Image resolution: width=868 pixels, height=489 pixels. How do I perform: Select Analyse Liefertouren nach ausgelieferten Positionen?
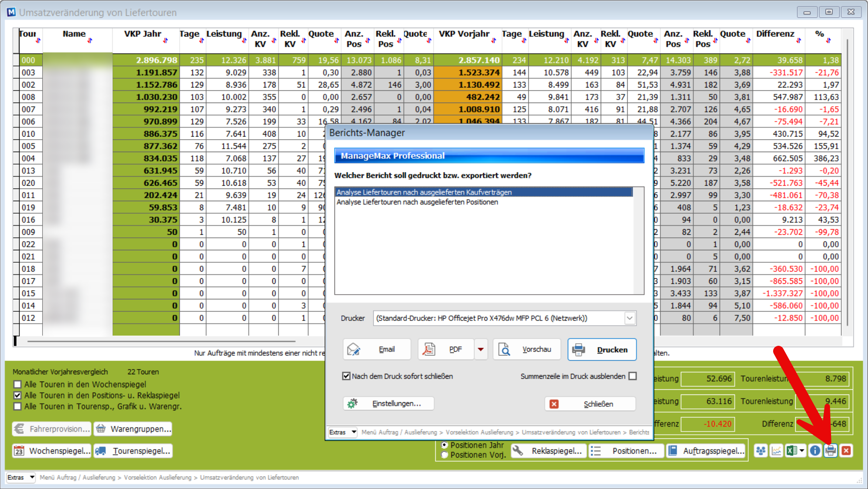pos(417,202)
